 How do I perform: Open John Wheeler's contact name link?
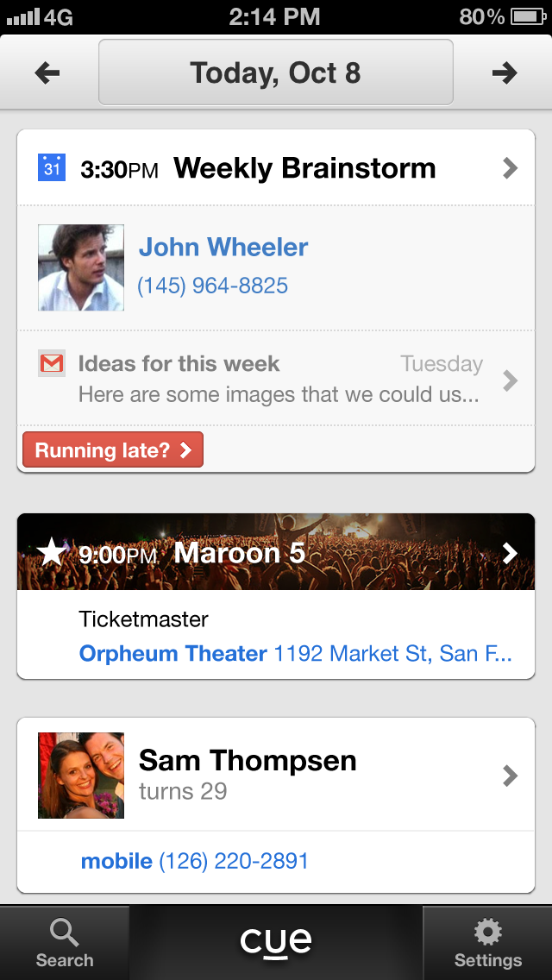[x=223, y=248]
